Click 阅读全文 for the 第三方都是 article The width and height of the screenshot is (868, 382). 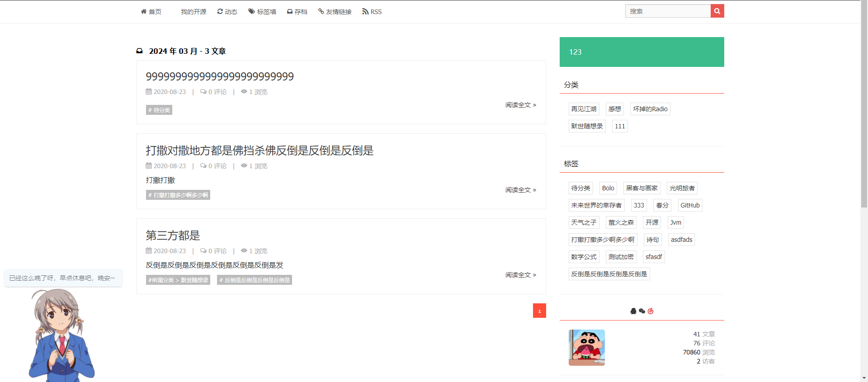pos(521,275)
